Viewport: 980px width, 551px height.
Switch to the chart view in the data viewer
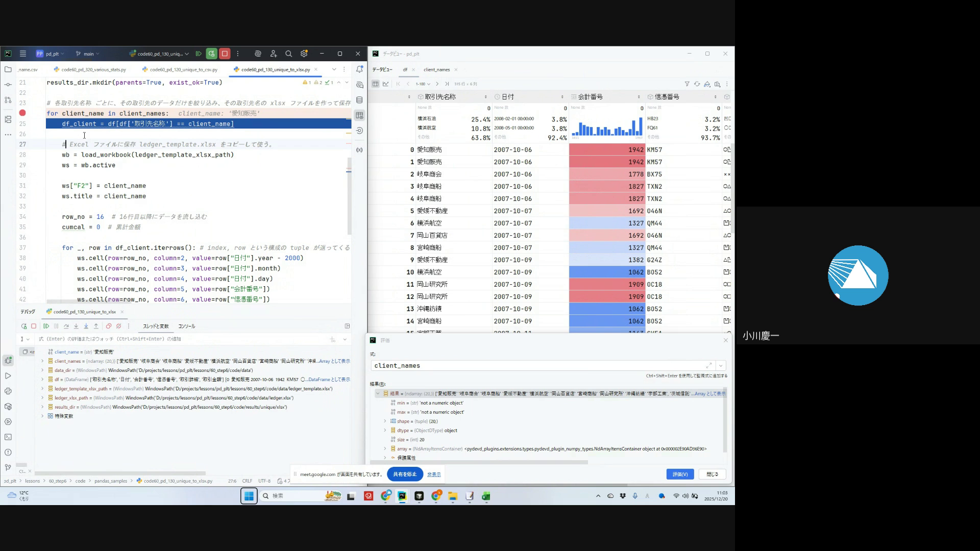[x=385, y=84]
